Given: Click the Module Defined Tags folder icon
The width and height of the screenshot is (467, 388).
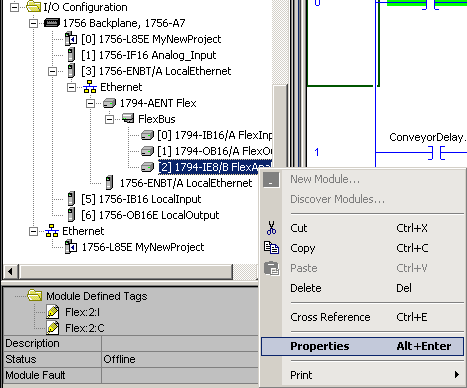Looking at the screenshot, I should pyautogui.click(x=35, y=295).
